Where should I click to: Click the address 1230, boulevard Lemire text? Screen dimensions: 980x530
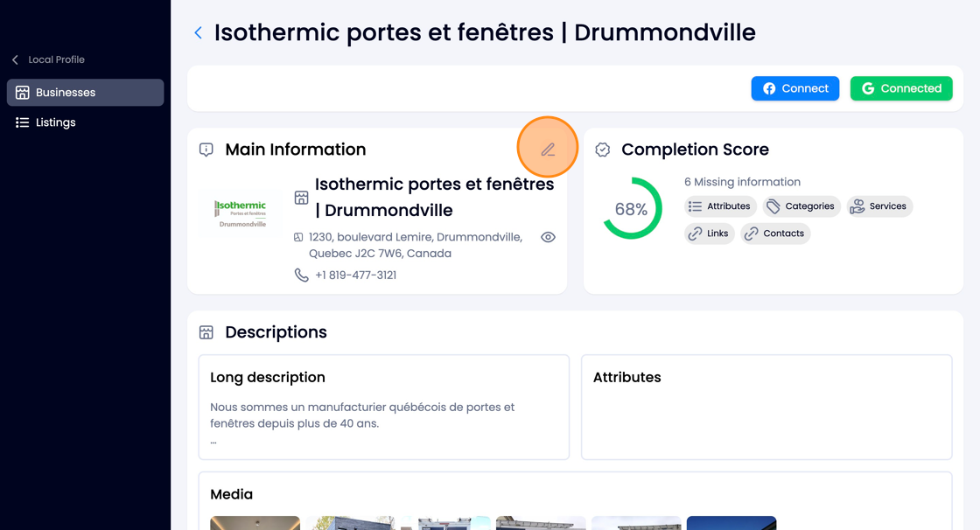(x=415, y=245)
